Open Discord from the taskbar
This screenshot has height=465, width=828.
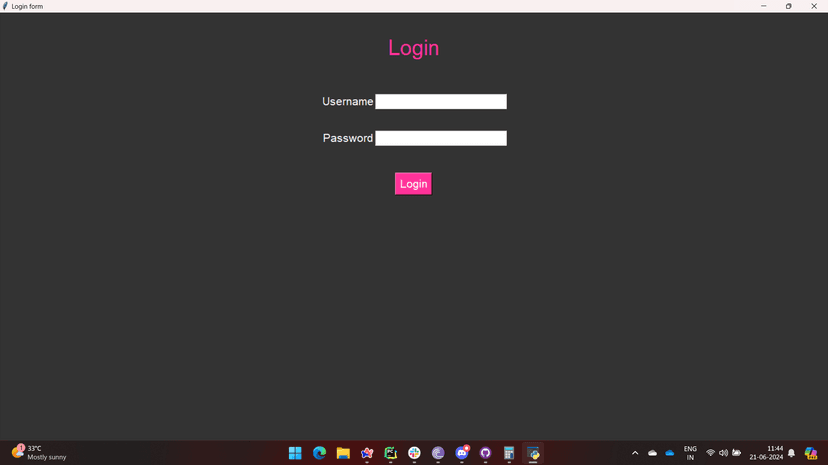tap(462, 453)
